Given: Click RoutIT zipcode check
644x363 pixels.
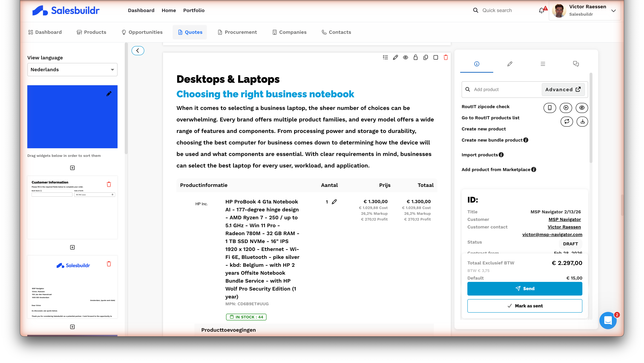Looking at the screenshot, I should point(485,107).
